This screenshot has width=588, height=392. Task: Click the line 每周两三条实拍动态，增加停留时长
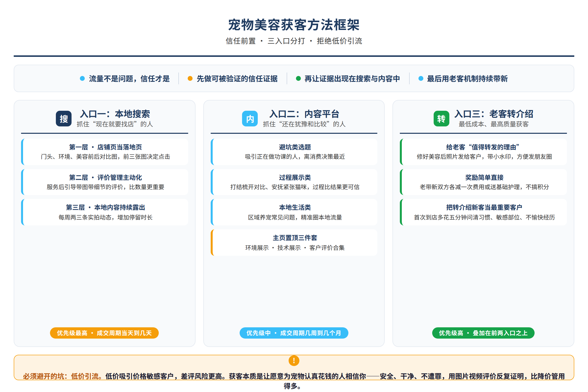pos(106,217)
